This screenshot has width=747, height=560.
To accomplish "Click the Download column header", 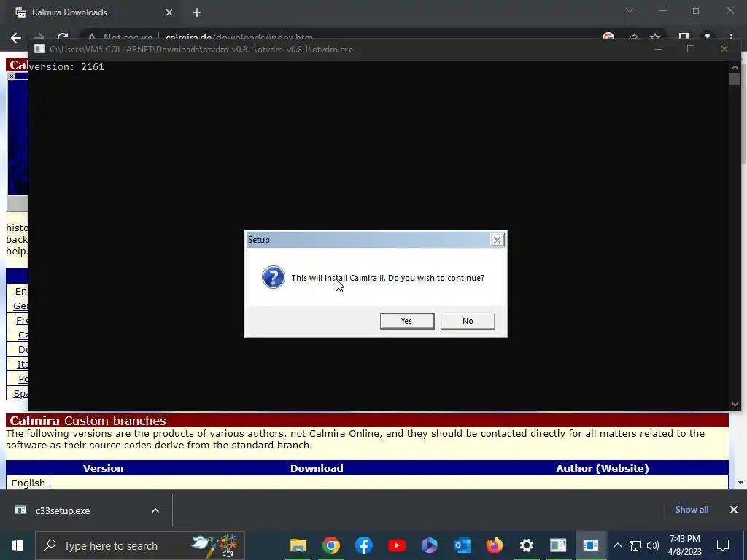I will click(x=317, y=468).
